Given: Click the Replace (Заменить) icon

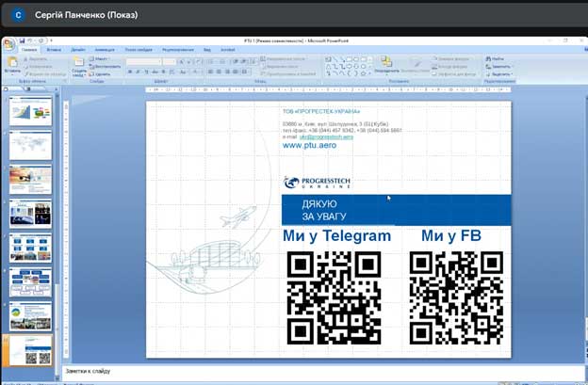Looking at the screenshot, I should pyautogui.click(x=499, y=66).
